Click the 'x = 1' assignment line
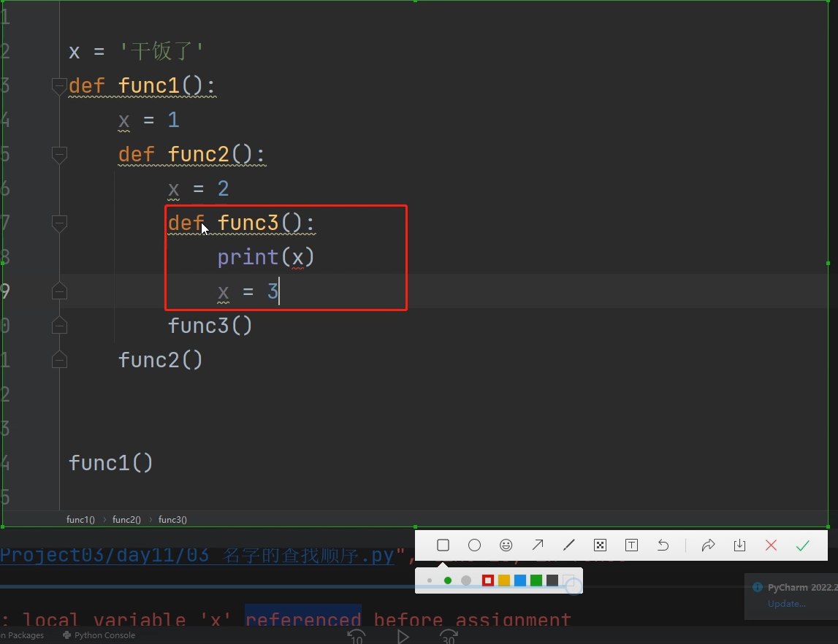 (x=148, y=120)
